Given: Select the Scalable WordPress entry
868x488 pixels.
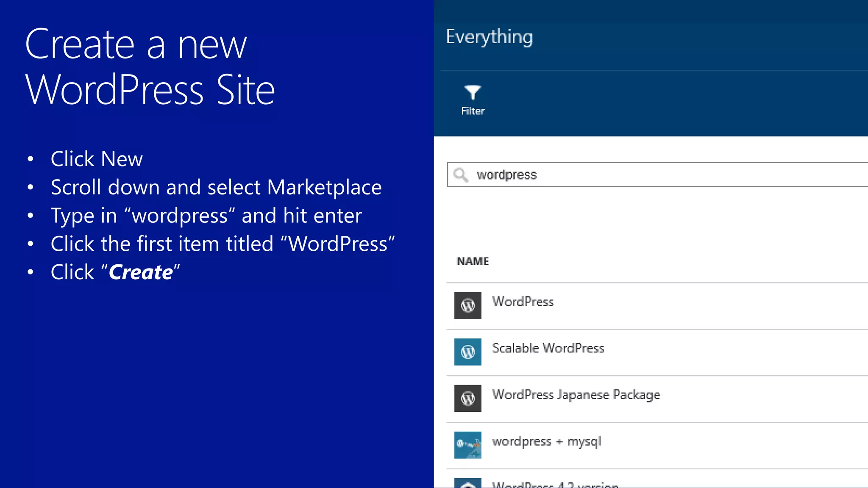Looking at the screenshot, I should click(548, 348).
